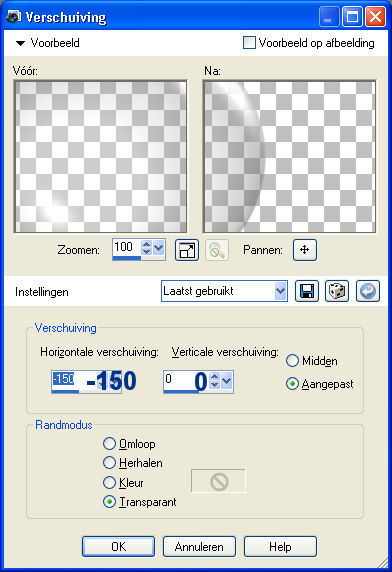Screen dimensions: 392x572
Task: Click the reset to default arrow icon
Action: coord(368,291)
